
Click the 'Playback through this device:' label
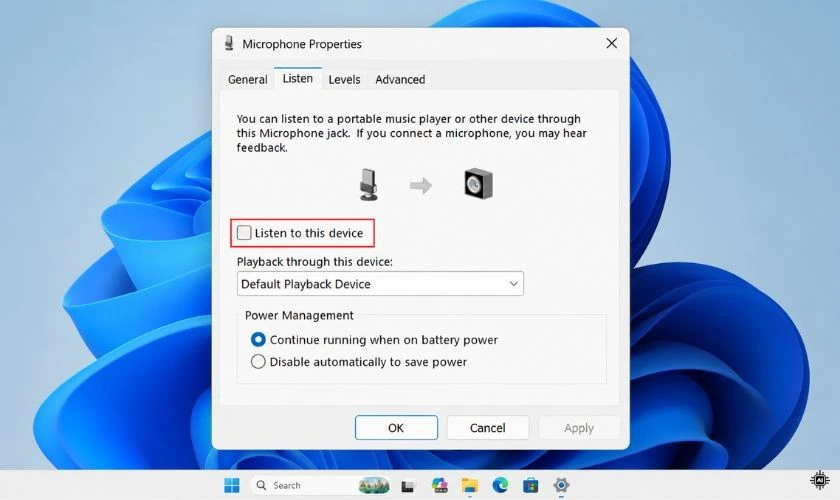click(314, 262)
